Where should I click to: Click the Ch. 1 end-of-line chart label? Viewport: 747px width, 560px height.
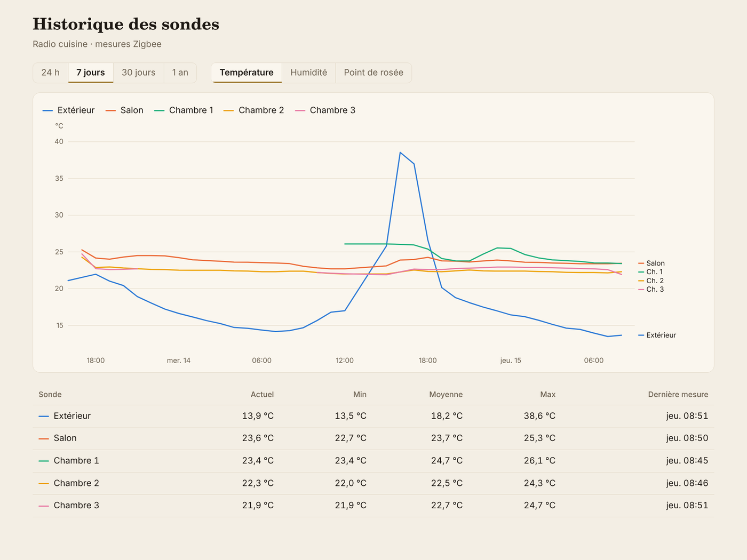(x=650, y=272)
